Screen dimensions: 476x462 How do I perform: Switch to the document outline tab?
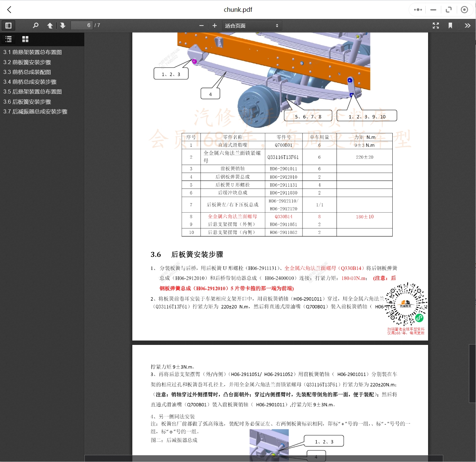[8, 39]
